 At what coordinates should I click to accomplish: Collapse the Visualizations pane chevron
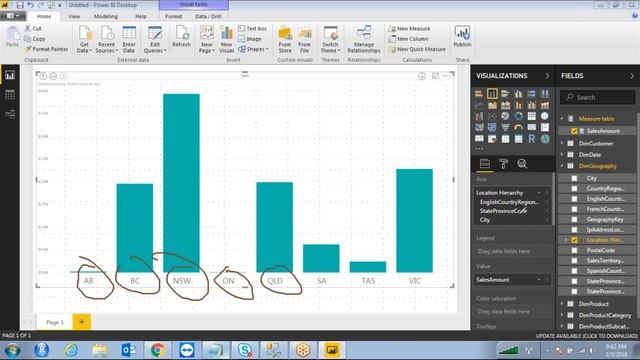point(547,76)
